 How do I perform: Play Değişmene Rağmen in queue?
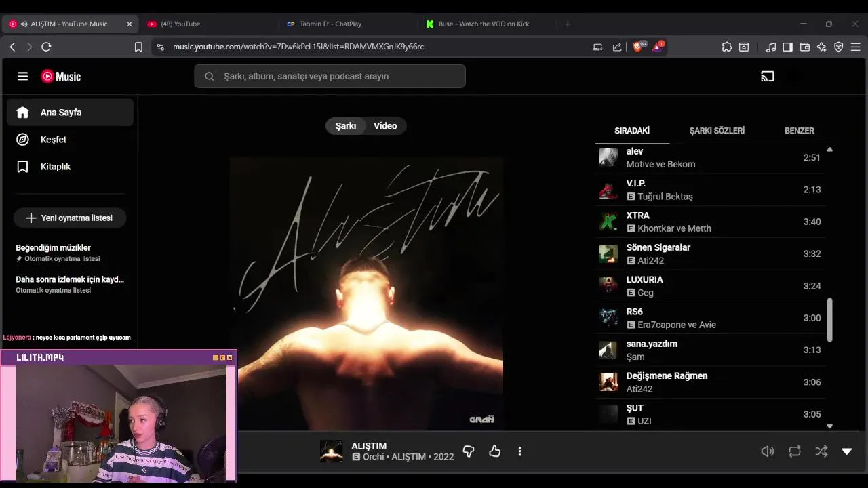coord(710,382)
